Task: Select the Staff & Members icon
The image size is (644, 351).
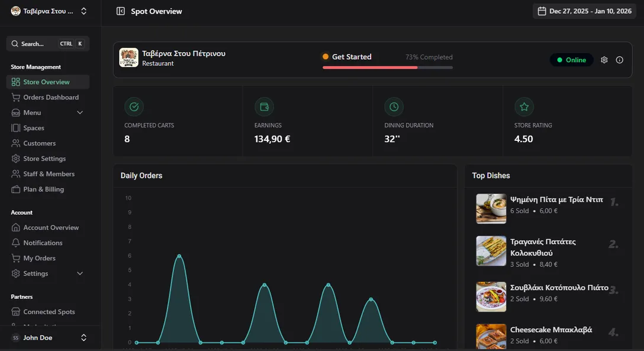Action: point(15,173)
